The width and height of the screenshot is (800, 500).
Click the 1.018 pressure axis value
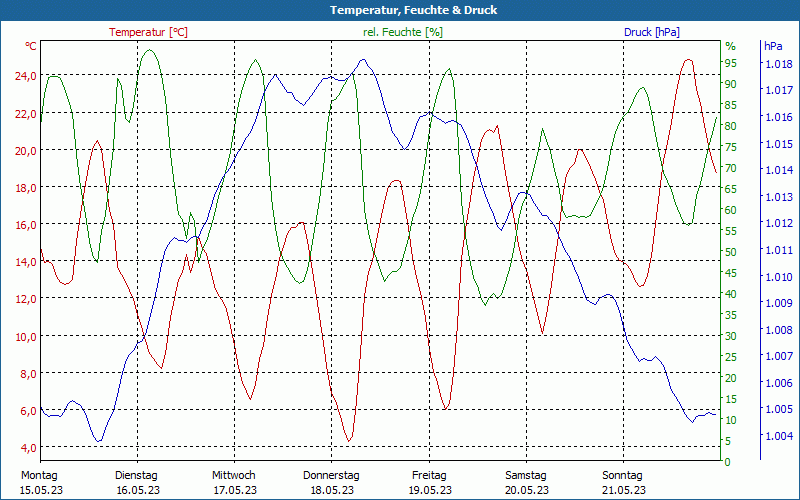point(778,64)
